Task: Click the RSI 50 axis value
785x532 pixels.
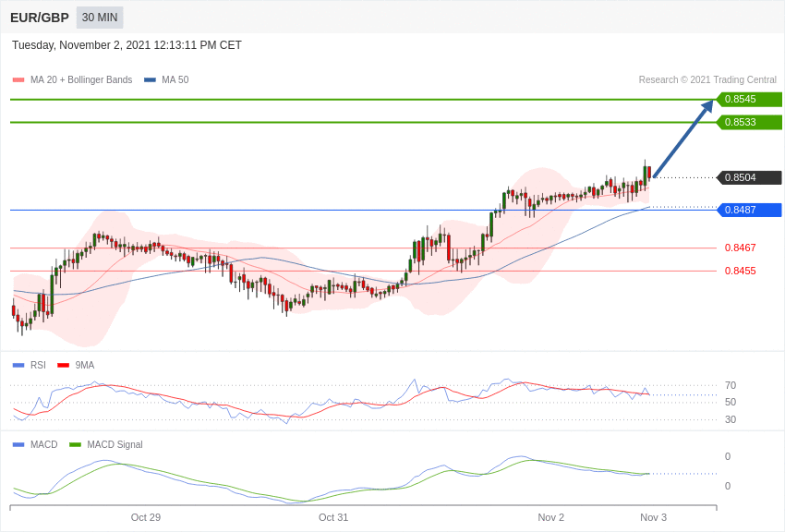Action: (731, 402)
